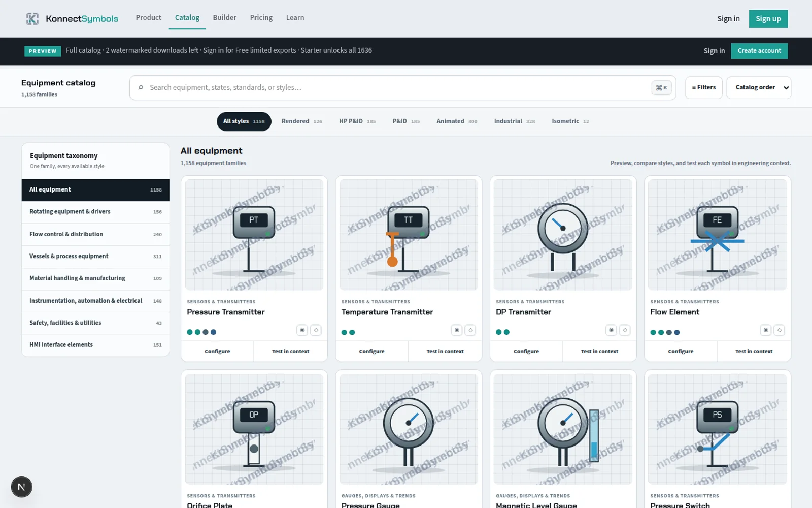Open the Builder nav item
The image size is (812, 508).
225,18
